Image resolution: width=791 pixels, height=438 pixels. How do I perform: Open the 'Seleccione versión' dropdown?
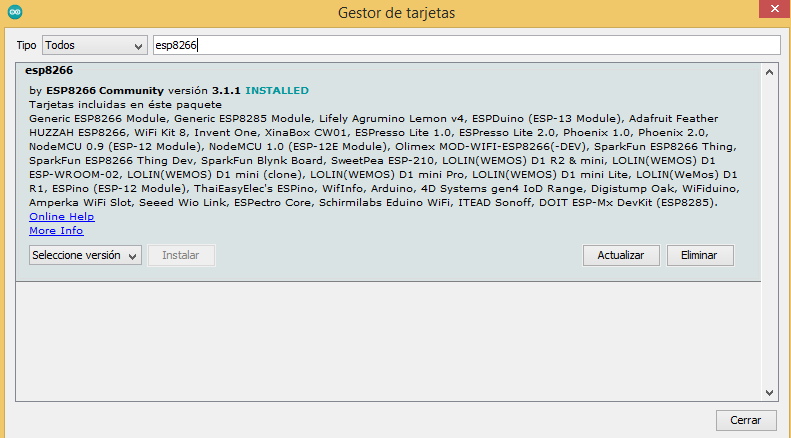pos(85,255)
